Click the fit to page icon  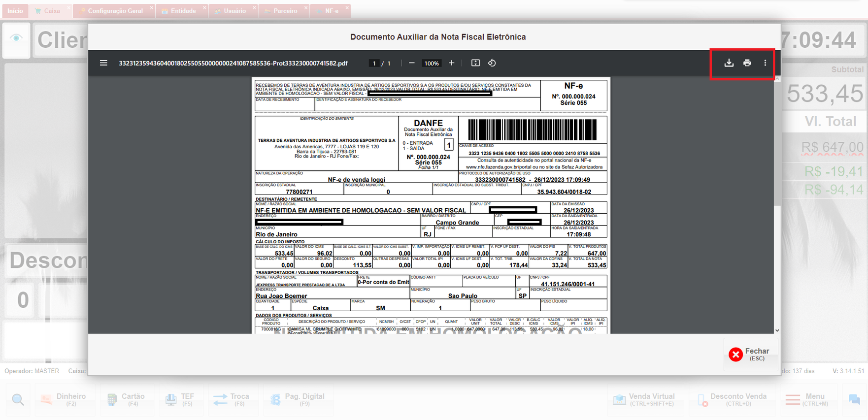[475, 63]
